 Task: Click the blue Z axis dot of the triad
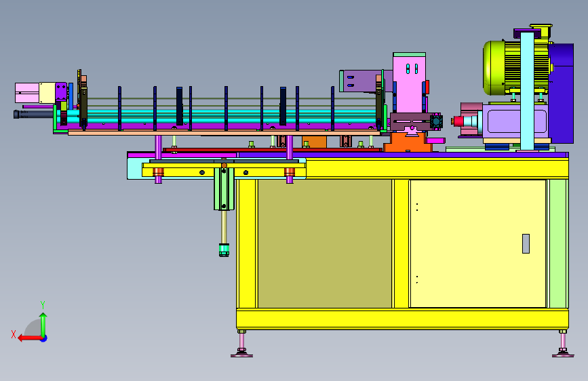(x=44, y=338)
